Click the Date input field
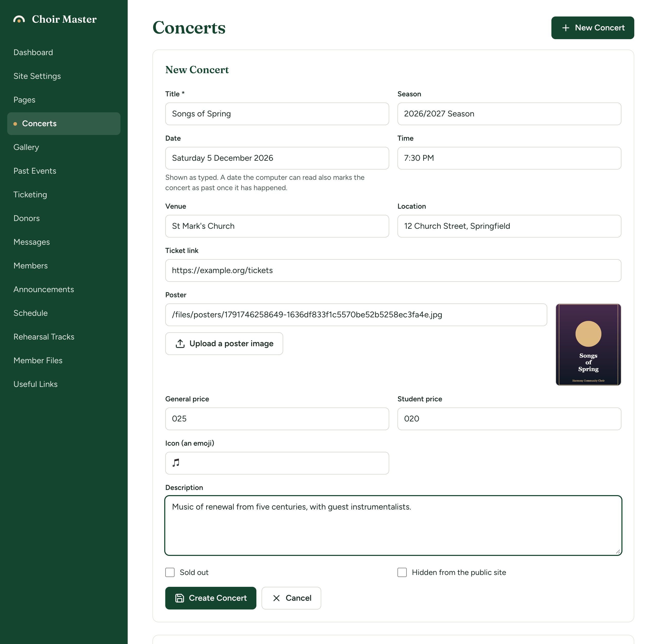The width and height of the screenshot is (659, 644). pyautogui.click(x=277, y=158)
